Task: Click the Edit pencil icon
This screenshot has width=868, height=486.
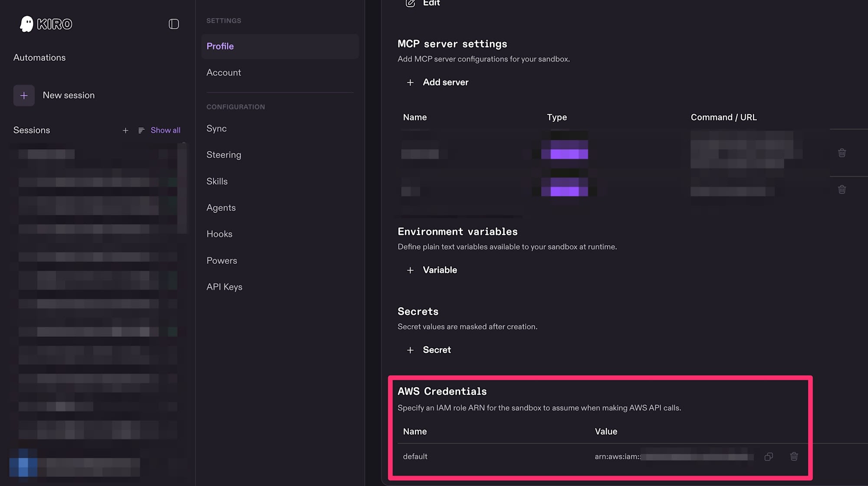Action: click(x=410, y=3)
